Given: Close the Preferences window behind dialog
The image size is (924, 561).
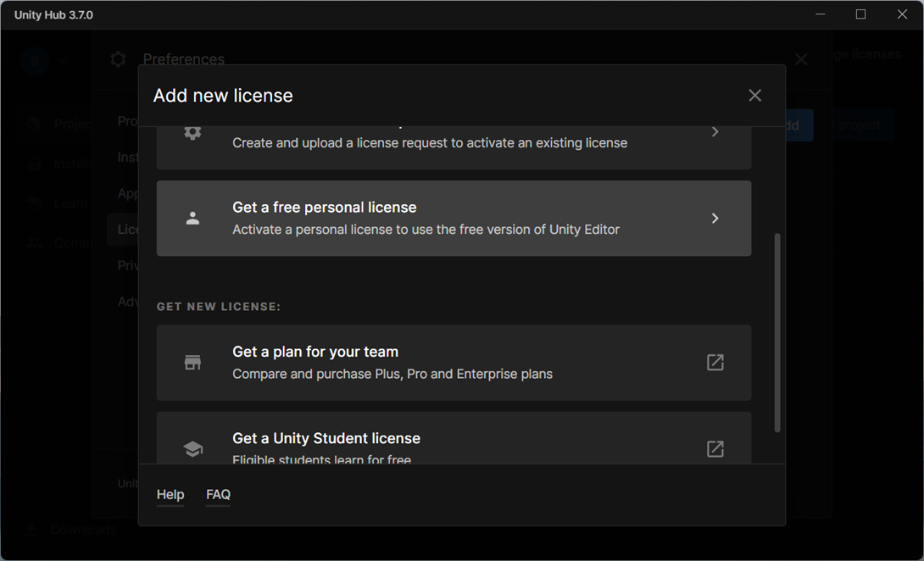Looking at the screenshot, I should 801,59.
